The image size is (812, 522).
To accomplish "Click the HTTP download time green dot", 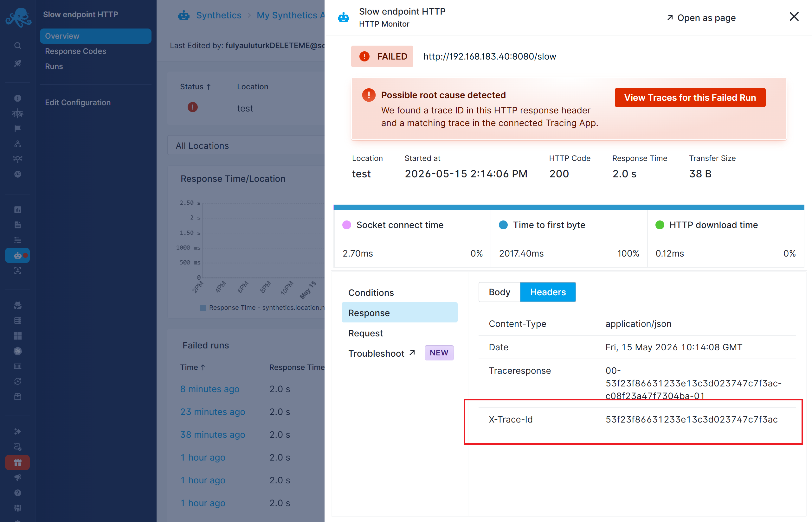I will point(659,225).
